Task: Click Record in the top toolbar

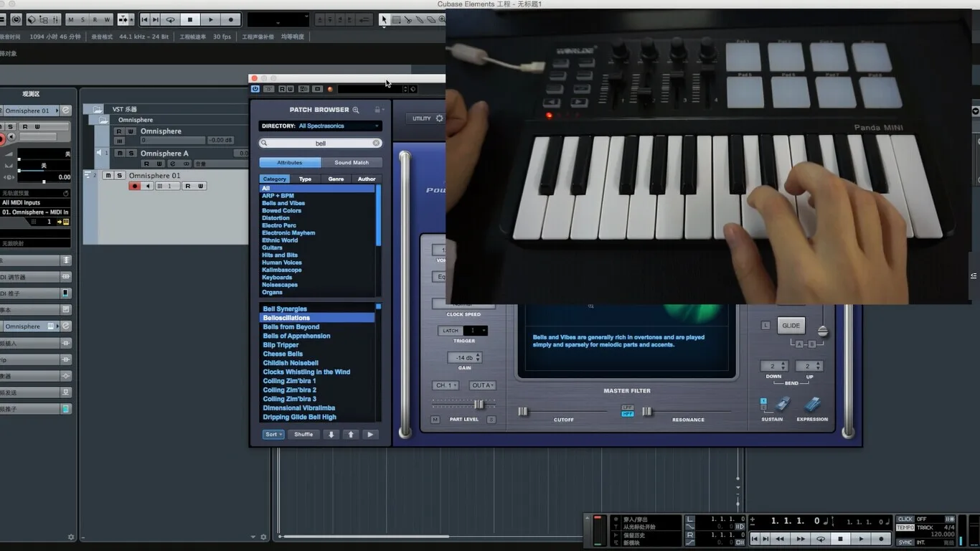Action: click(x=230, y=19)
